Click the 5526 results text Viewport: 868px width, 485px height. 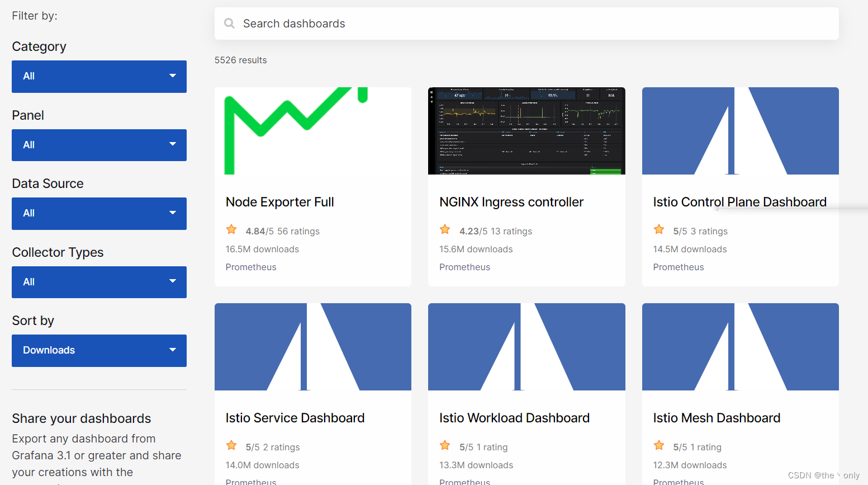[x=241, y=60]
